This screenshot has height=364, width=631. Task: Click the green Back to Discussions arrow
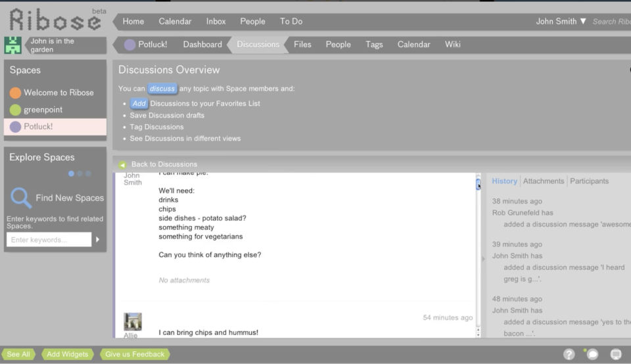[122, 164]
